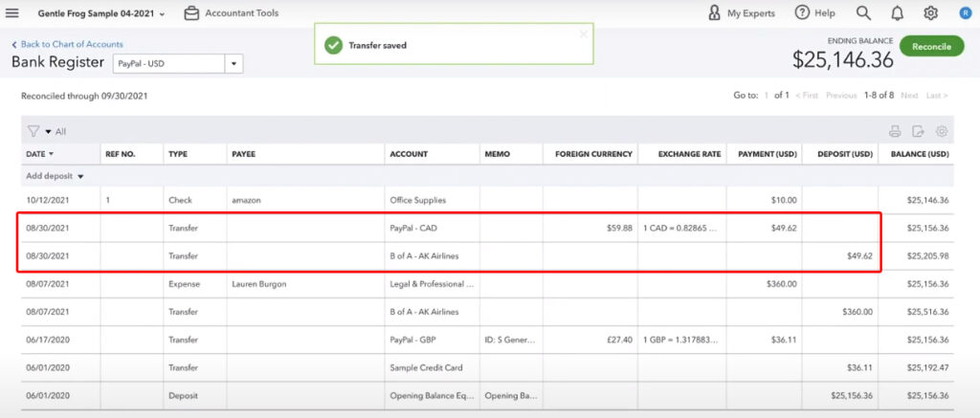
Task: Click the $59.88 foreign currency amount
Action: (619, 228)
